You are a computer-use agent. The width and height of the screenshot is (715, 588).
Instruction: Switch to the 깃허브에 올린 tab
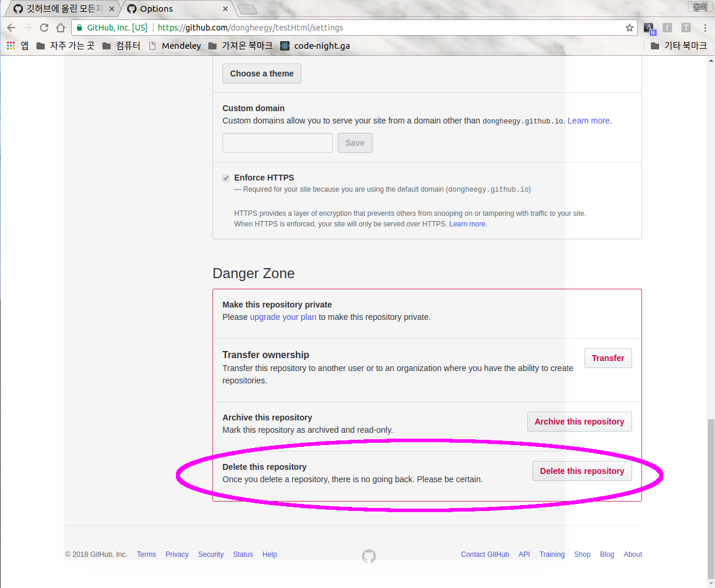[x=59, y=9]
